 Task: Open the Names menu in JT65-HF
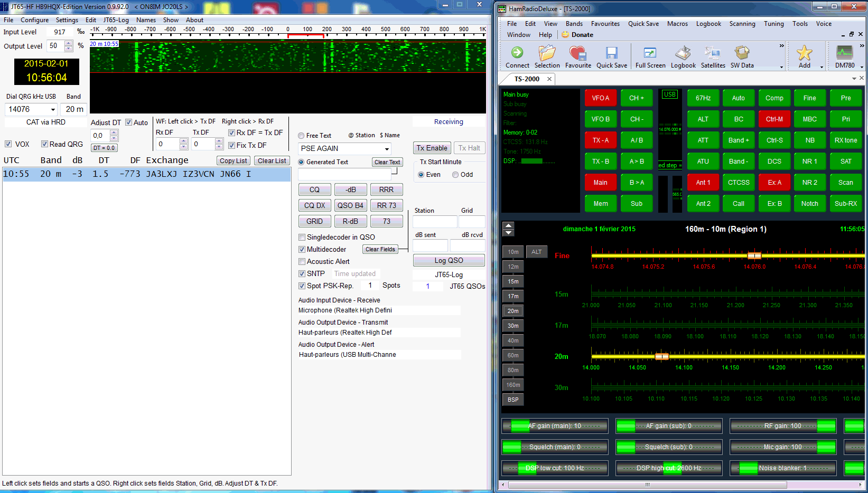coord(146,20)
